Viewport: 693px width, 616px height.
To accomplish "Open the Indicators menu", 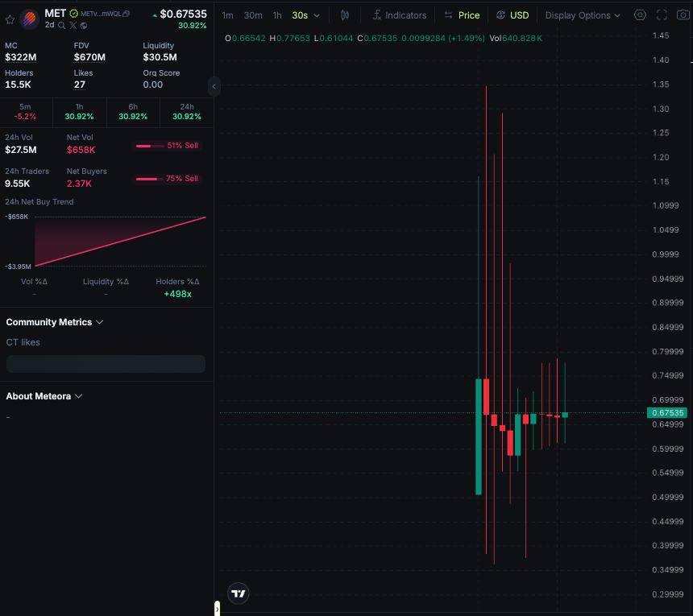I will pos(400,15).
